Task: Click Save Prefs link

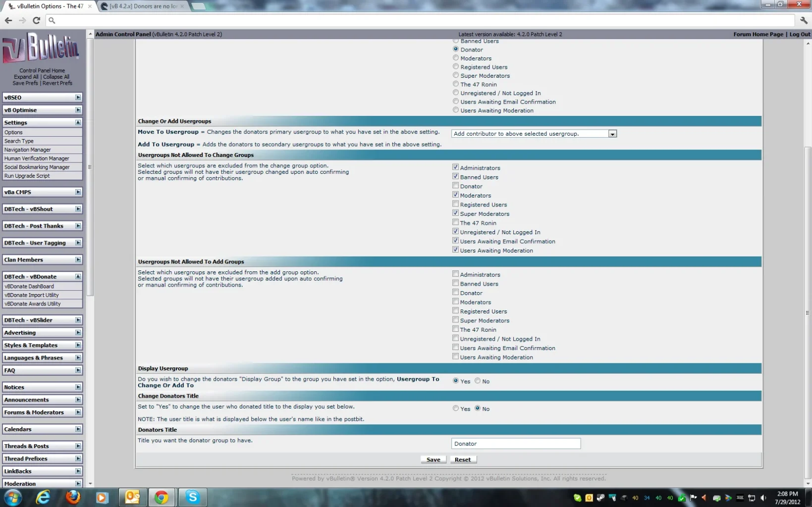Action: (25, 83)
